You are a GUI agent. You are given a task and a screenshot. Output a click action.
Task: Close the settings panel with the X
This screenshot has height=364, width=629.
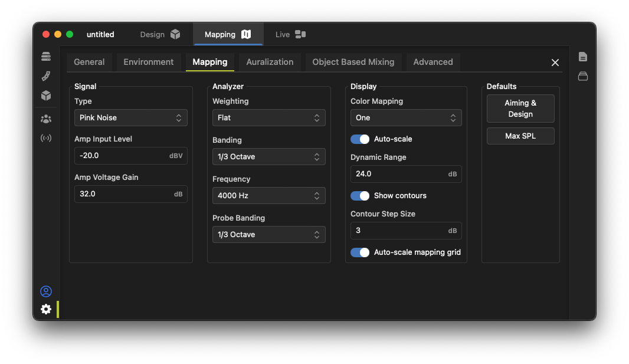pos(555,63)
